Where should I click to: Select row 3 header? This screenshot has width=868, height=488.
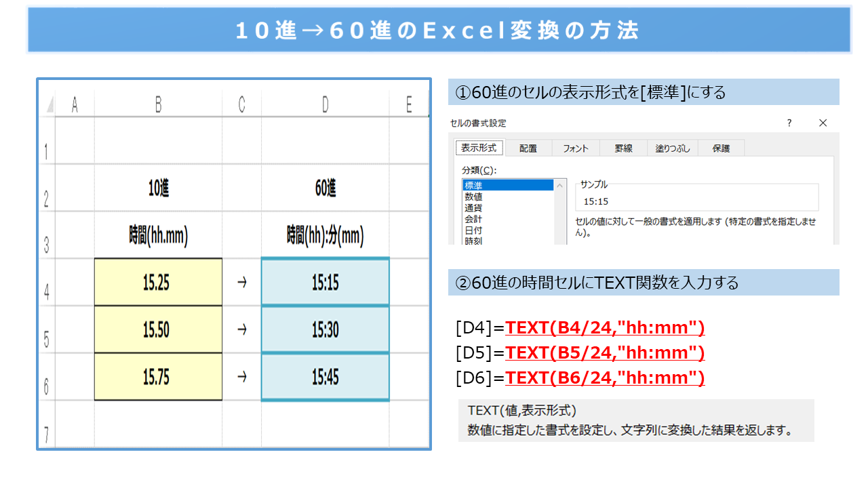tap(47, 235)
